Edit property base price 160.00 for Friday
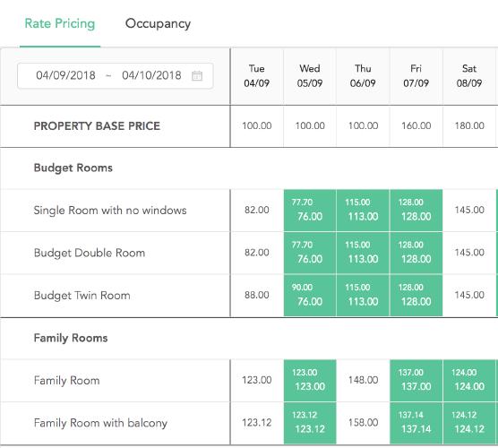498x448 pixels. coord(416,125)
